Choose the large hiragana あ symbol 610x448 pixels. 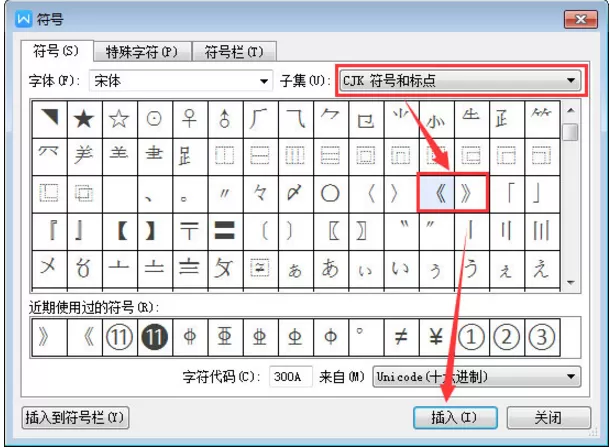tap(331, 269)
